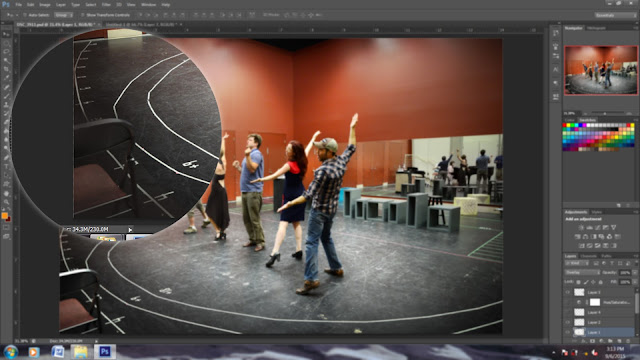The width and height of the screenshot is (640, 360).
Task: Select the Move tool in the toolbox
Action: click(6, 34)
